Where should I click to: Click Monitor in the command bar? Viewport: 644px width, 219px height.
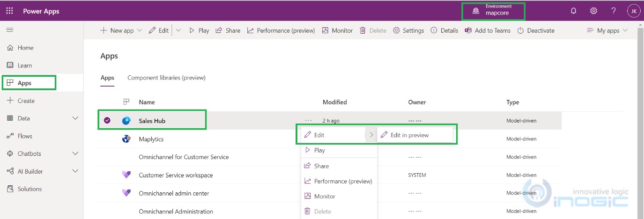pyautogui.click(x=338, y=30)
